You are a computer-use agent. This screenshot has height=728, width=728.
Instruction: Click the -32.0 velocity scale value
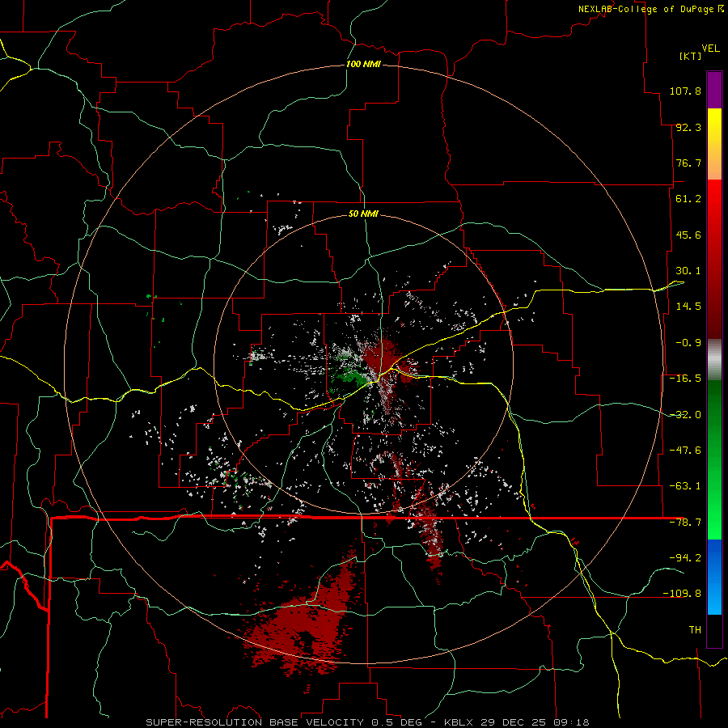coord(685,415)
